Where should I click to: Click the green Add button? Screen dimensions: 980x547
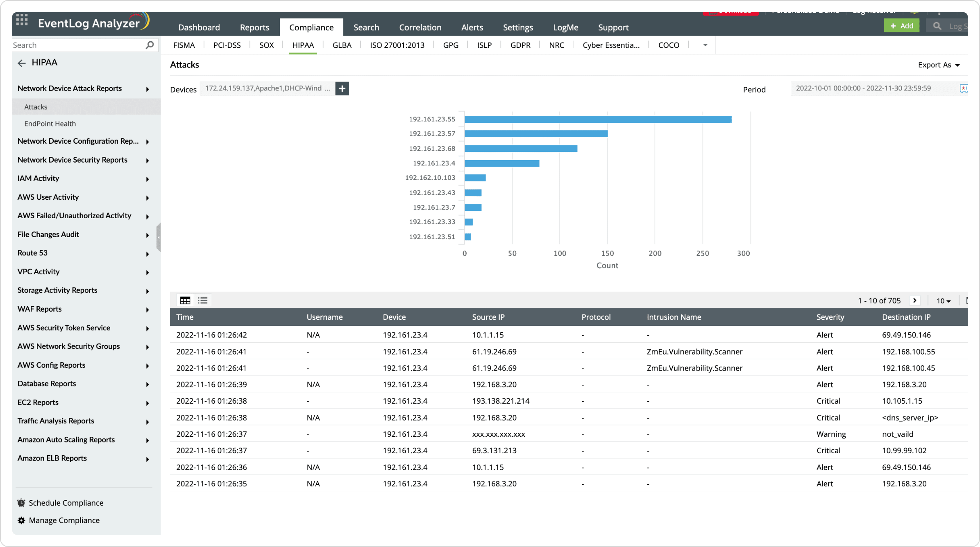point(901,26)
